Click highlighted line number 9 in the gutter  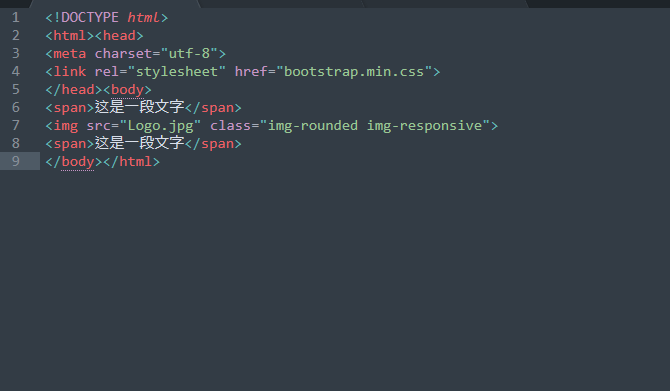click(x=16, y=161)
